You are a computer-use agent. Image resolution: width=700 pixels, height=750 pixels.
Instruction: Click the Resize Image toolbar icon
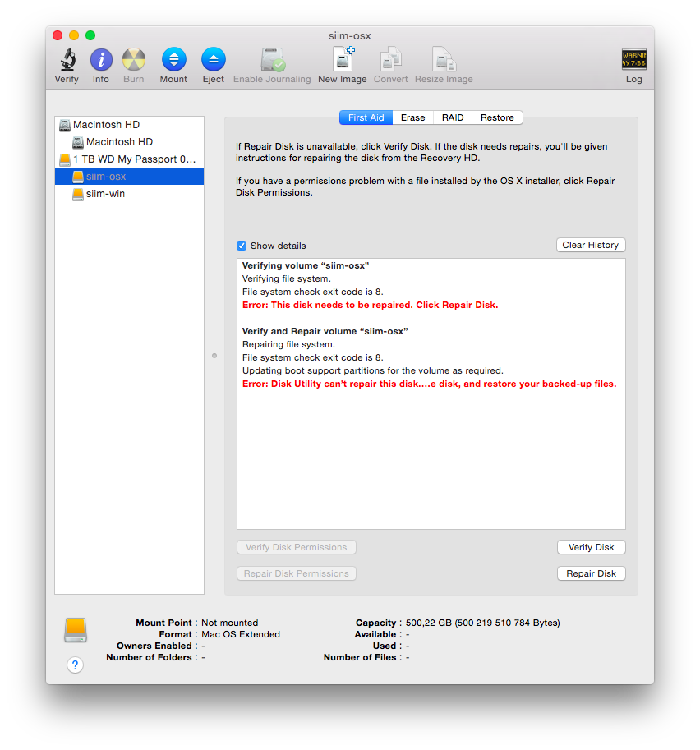coord(444,59)
